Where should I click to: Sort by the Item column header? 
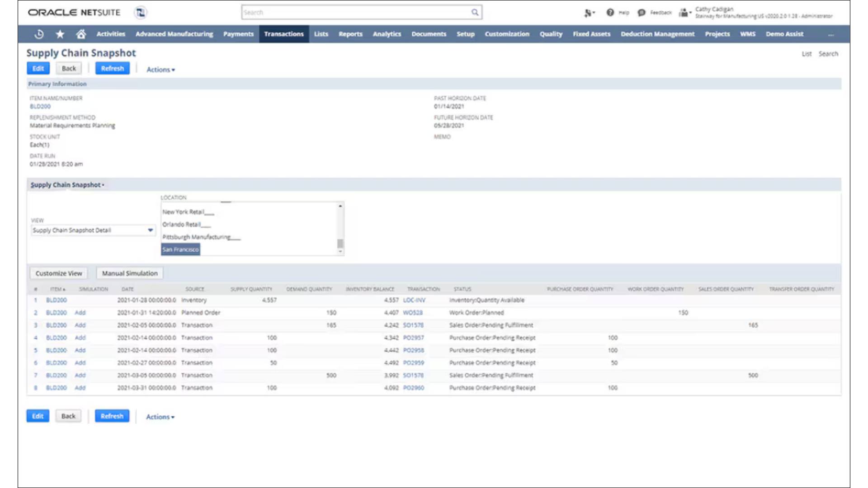[57, 289]
